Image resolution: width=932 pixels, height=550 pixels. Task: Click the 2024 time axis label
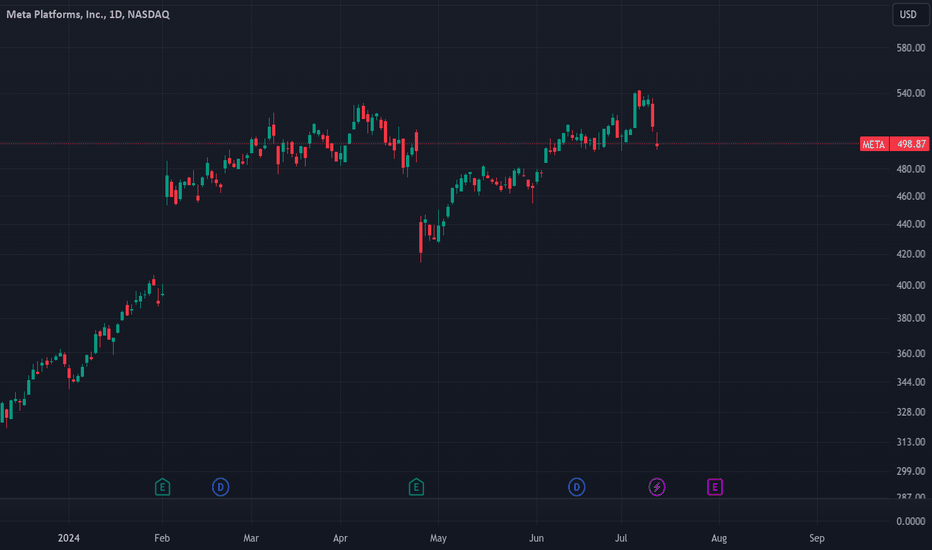pyautogui.click(x=68, y=538)
